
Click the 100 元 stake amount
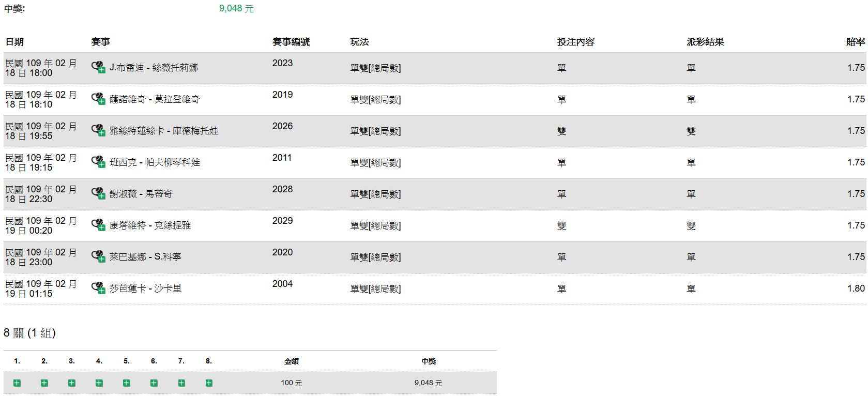point(291,383)
